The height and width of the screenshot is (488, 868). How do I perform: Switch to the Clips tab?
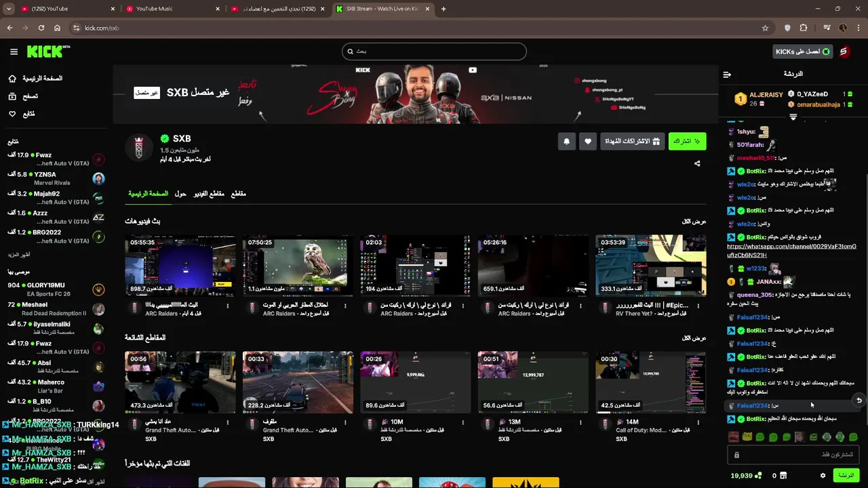(239, 194)
